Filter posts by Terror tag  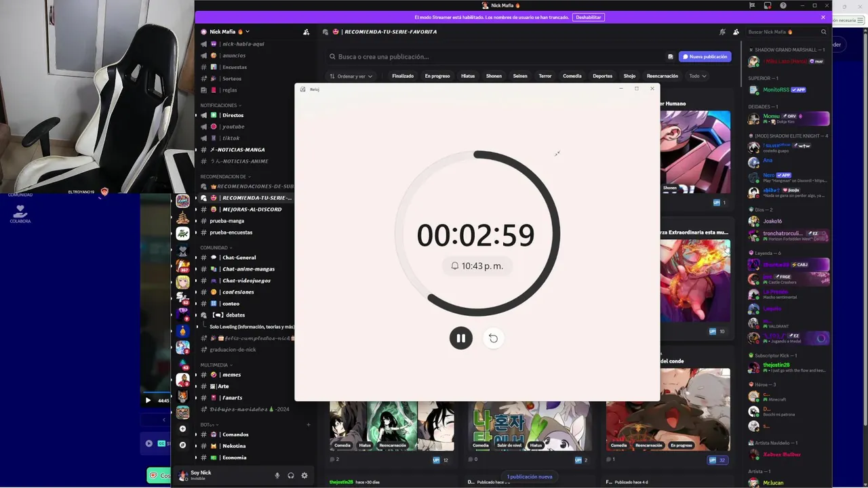coord(545,76)
